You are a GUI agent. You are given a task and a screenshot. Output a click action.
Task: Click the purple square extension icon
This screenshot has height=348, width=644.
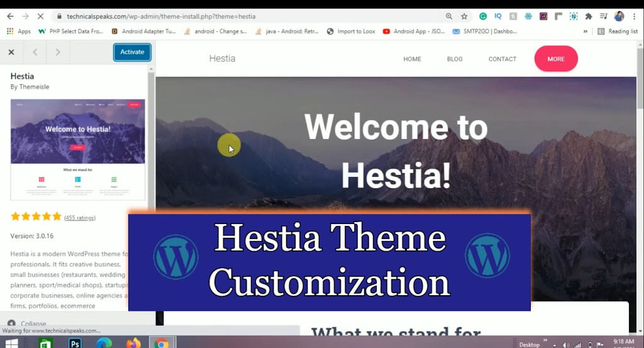pyautogui.click(x=543, y=16)
